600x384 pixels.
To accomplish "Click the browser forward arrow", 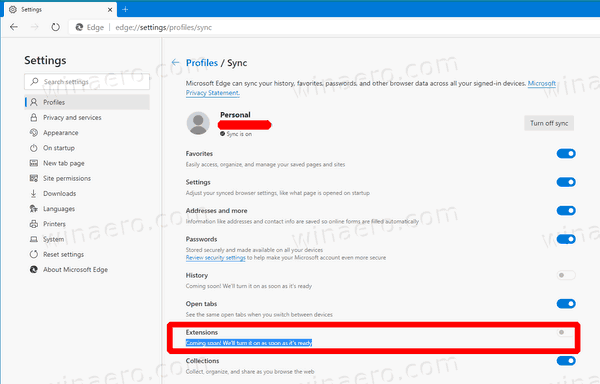I will 34,27.
